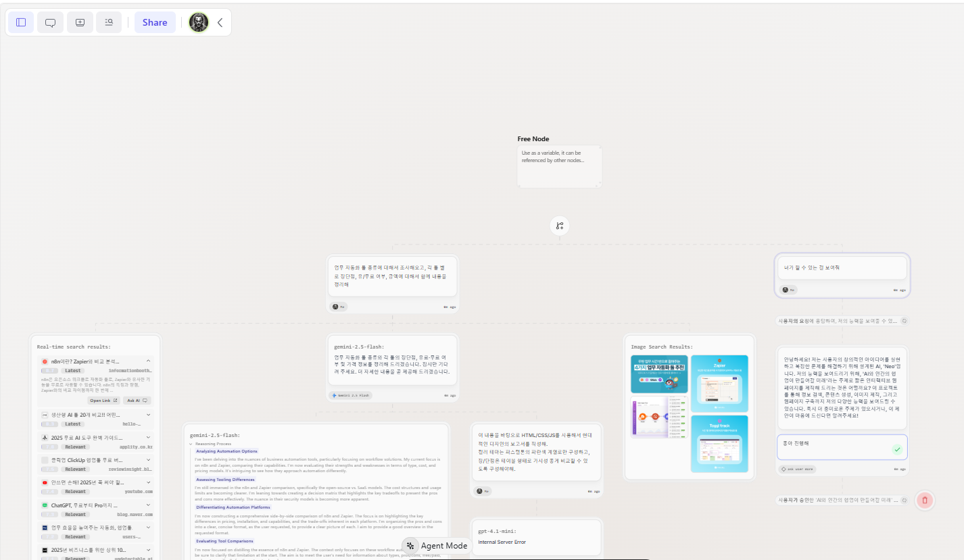
Task: Collapse the Reasoning Process section
Action: tap(191, 444)
